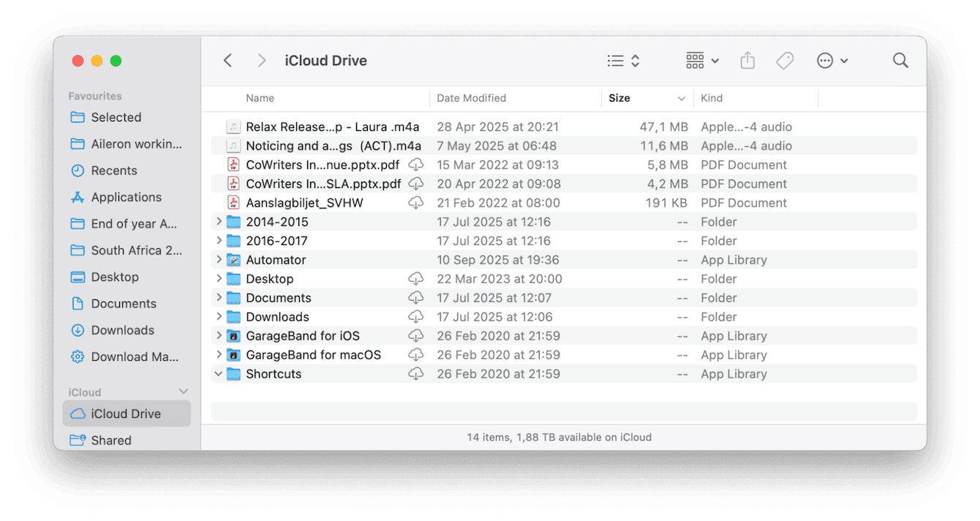
Task: Open the Share menu in the toolbar
Action: 747,61
